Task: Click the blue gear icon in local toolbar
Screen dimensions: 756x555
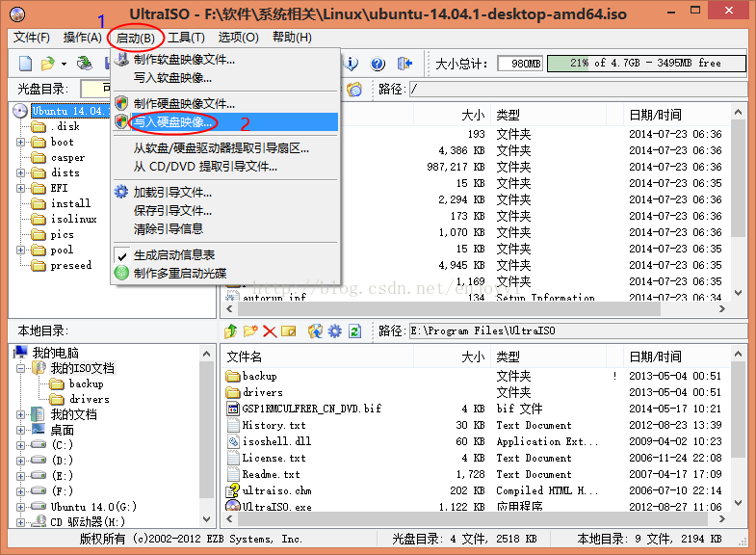Action: pos(334,331)
